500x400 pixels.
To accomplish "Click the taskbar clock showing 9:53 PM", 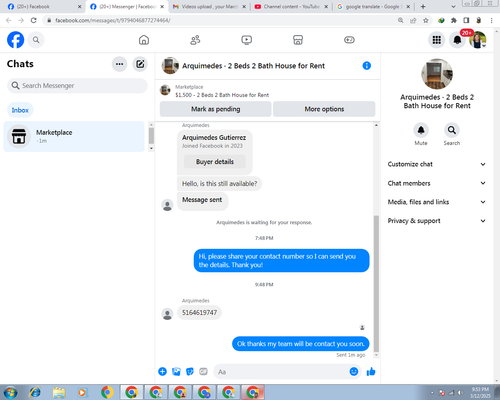I will pyautogui.click(x=480, y=392).
